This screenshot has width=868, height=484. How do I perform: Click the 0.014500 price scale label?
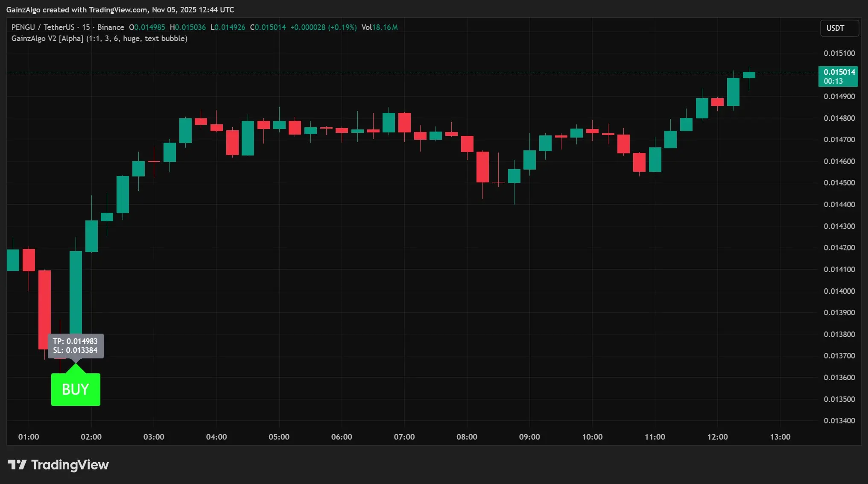[x=839, y=183]
